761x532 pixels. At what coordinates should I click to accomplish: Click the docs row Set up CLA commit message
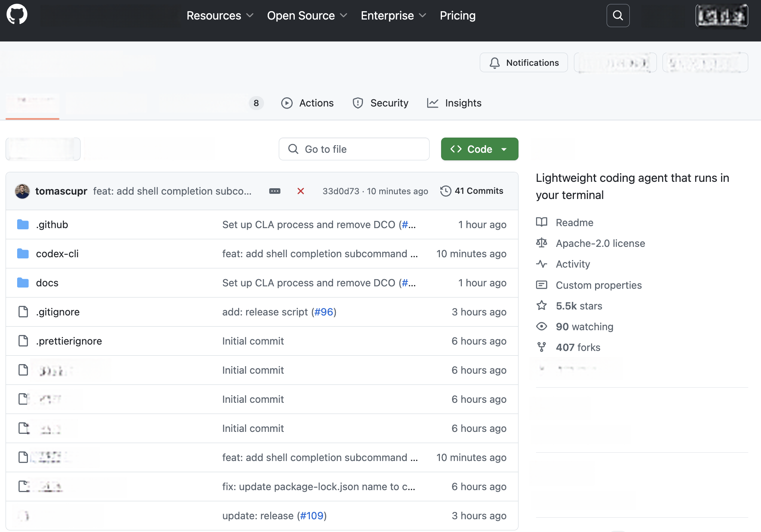point(319,283)
